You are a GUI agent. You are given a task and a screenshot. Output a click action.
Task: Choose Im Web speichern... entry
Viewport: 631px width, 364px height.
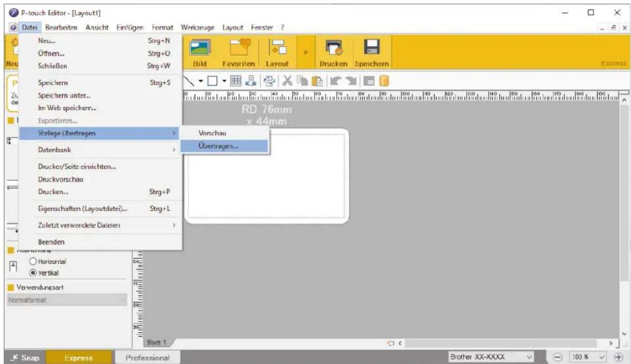101,108
